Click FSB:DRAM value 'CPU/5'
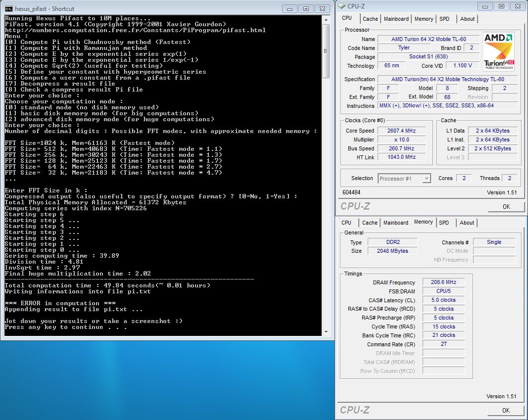Viewport: 528px width, 420px height. click(443, 291)
